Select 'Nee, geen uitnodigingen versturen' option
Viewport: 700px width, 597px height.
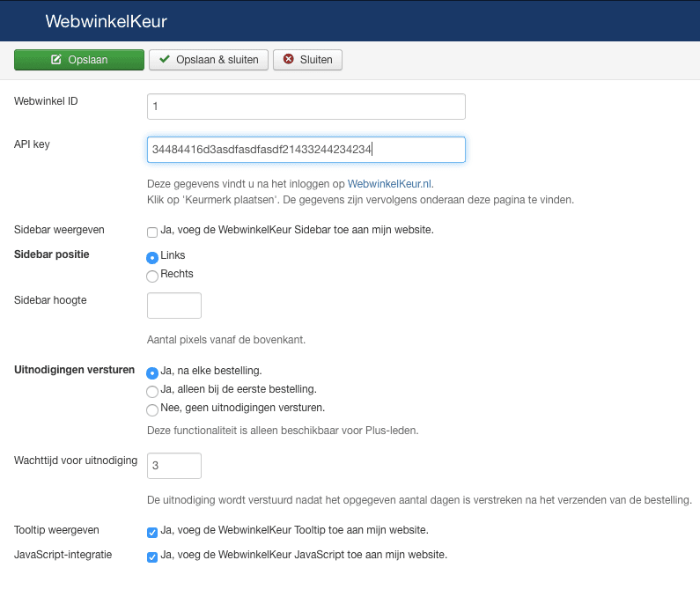coord(152,409)
